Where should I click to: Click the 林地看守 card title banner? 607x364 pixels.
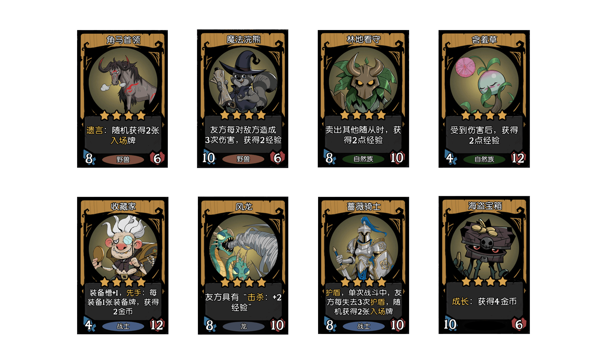pos(363,39)
